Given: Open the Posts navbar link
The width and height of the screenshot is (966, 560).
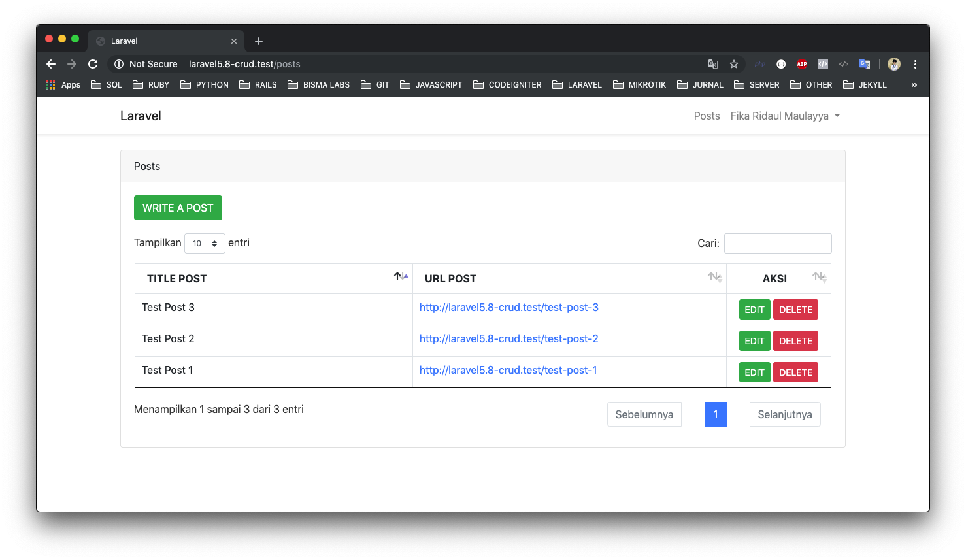Looking at the screenshot, I should click(707, 116).
